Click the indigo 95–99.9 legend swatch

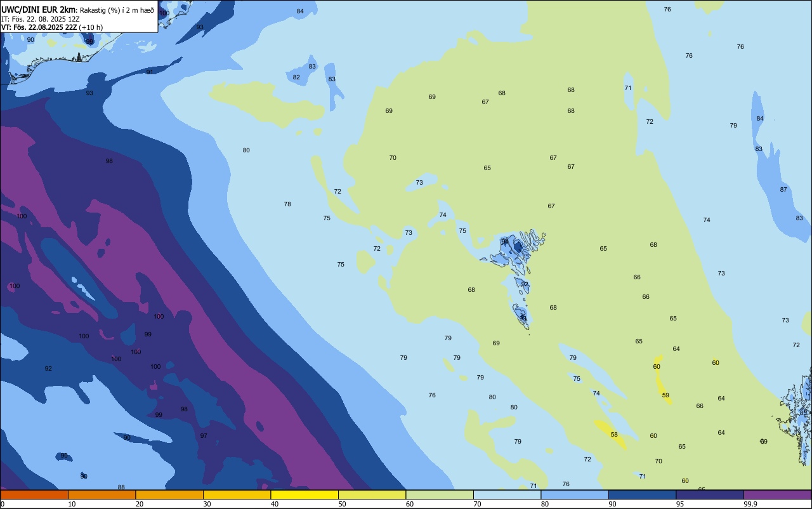(x=710, y=494)
